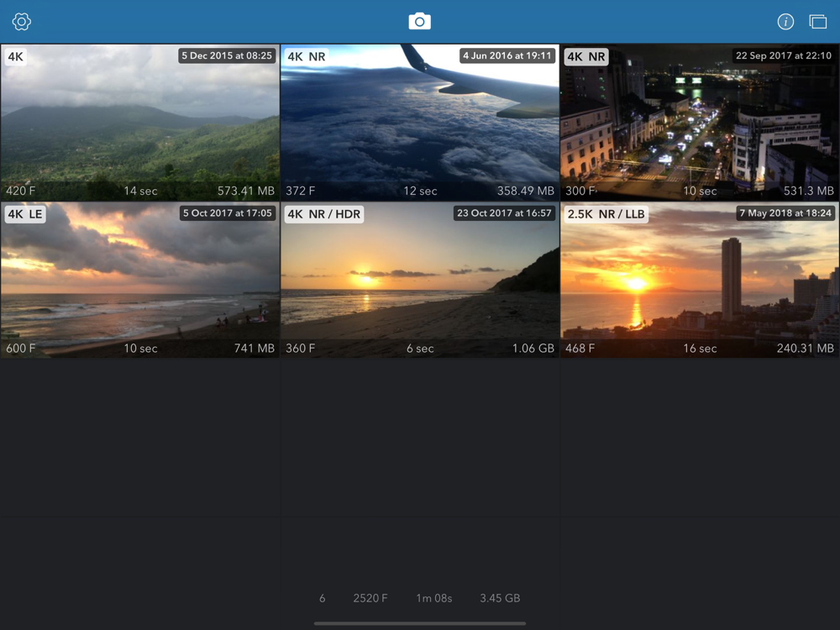
Task: Tap the '4K' badge on mountain clip
Action: (x=15, y=57)
